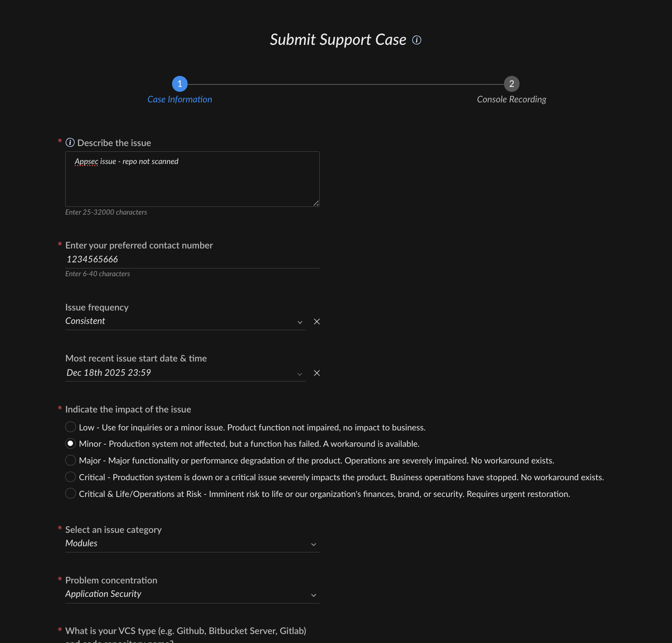The image size is (672, 643).
Task: Choose Critical & Life/Operations at Risk option
Action: [71, 494]
